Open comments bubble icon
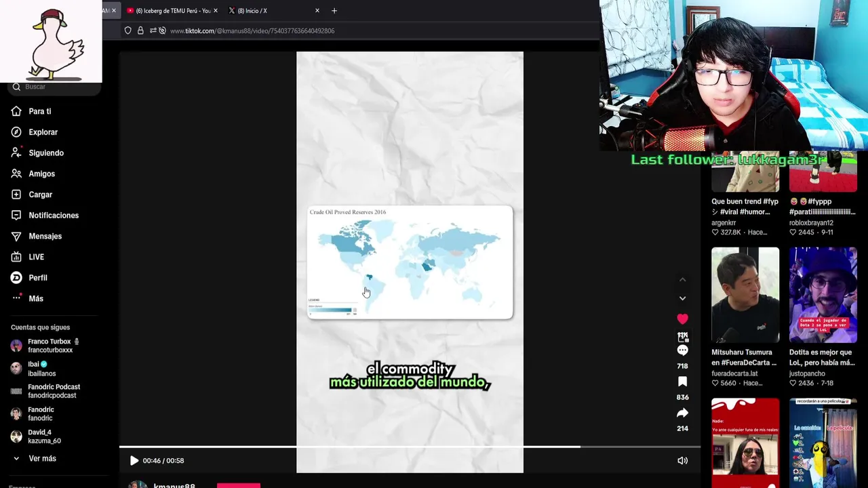 point(682,350)
